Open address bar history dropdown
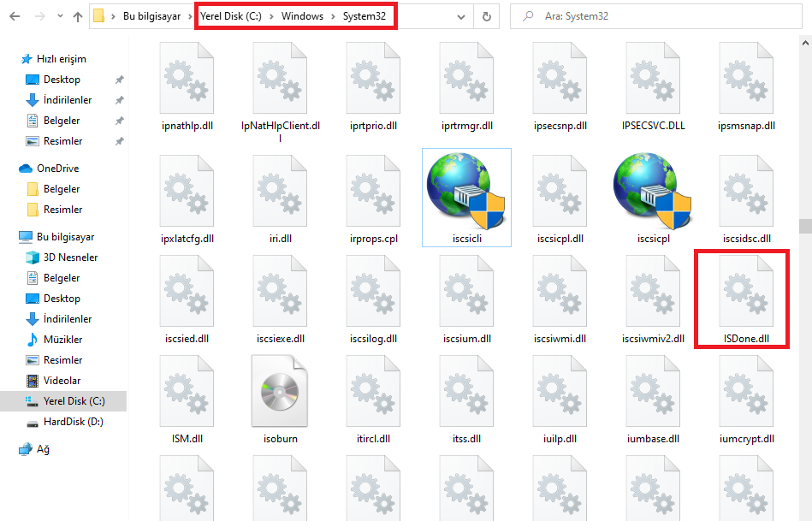 coord(461,16)
